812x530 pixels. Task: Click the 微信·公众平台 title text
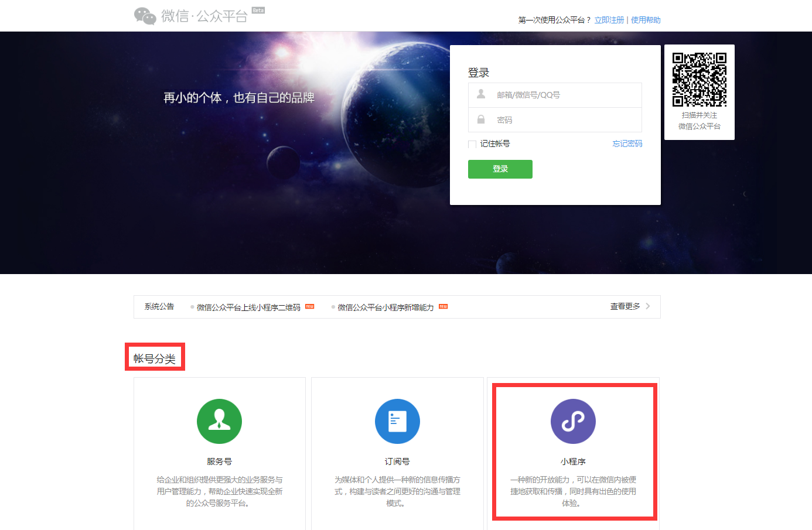click(204, 16)
